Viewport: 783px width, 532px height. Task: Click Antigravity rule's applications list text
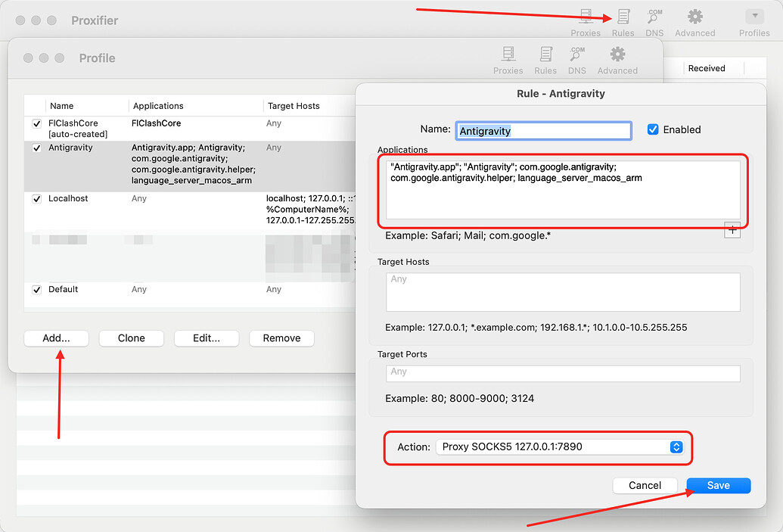pos(193,164)
